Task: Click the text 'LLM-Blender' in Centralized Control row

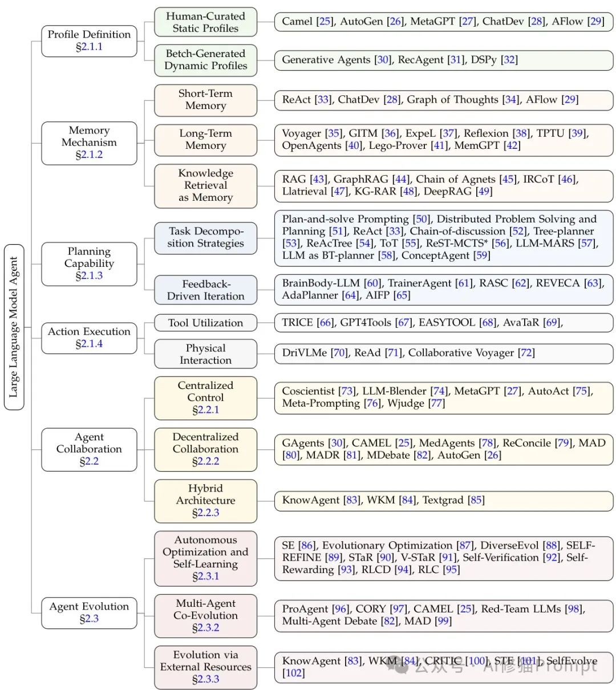Action: pyautogui.click(x=395, y=391)
